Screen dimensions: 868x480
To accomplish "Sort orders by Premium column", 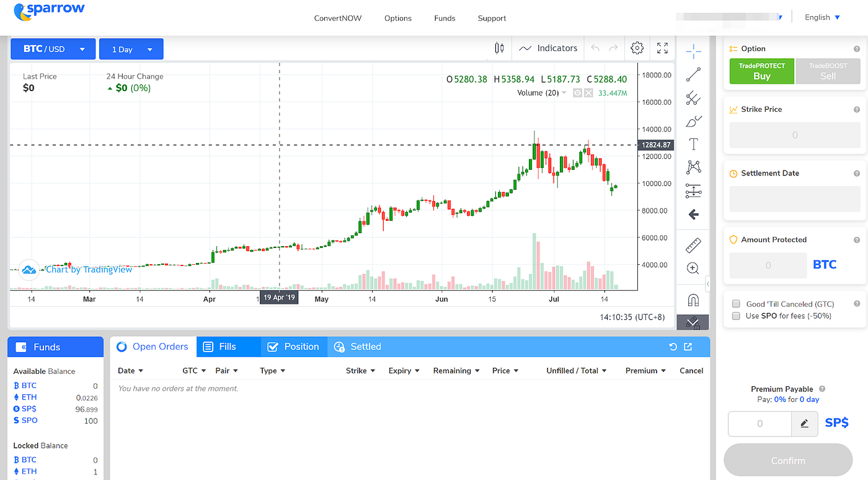I will point(645,370).
